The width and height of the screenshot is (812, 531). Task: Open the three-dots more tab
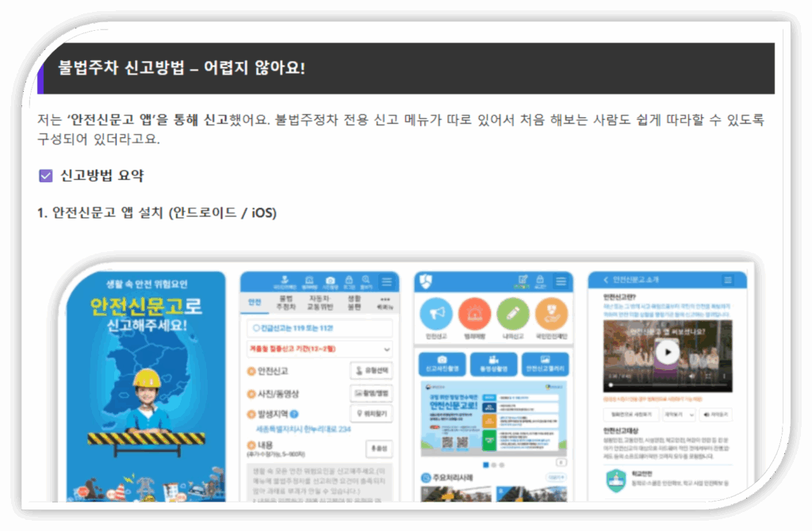385,303
